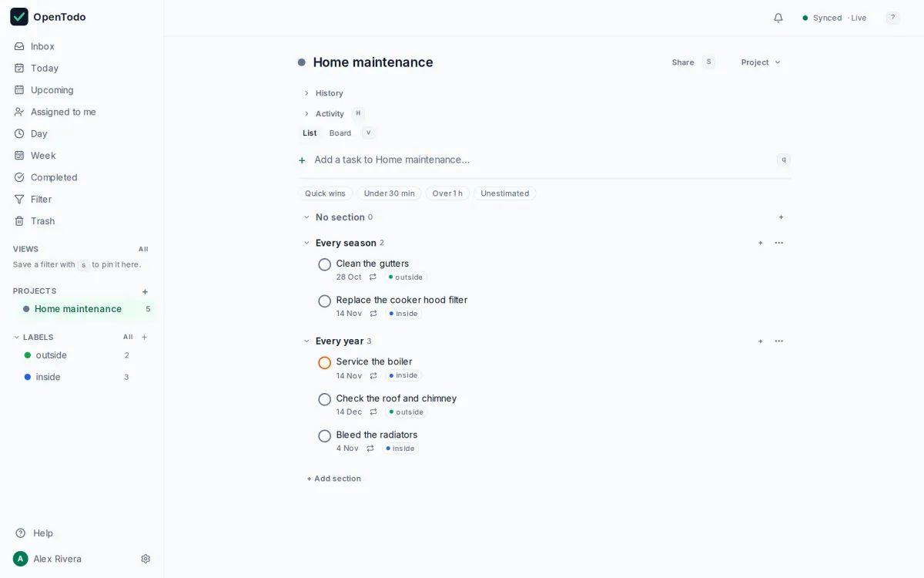Open the Trash
Viewport: 924px width, 578px height.
(x=82, y=221)
